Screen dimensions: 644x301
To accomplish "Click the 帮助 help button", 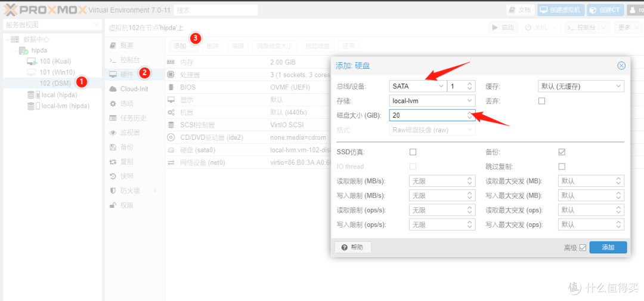I will pyautogui.click(x=353, y=247).
